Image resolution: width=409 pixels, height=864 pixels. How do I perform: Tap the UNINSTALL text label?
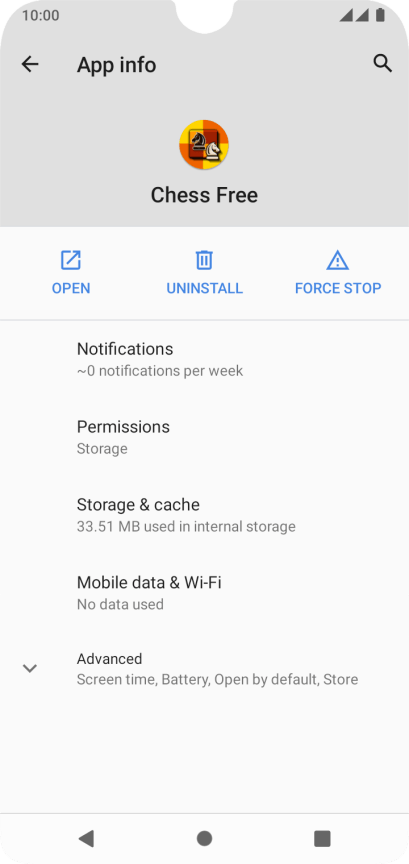[204, 288]
